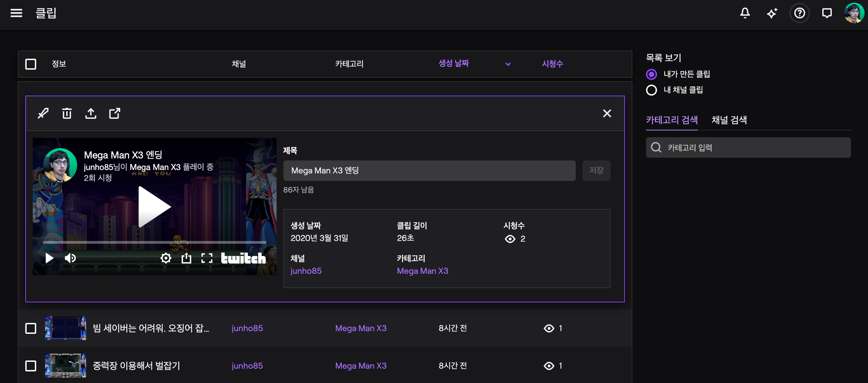Open clip in new window icon
Image resolution: width=868 pixels, height=383 pixels.
coord(114,113)
